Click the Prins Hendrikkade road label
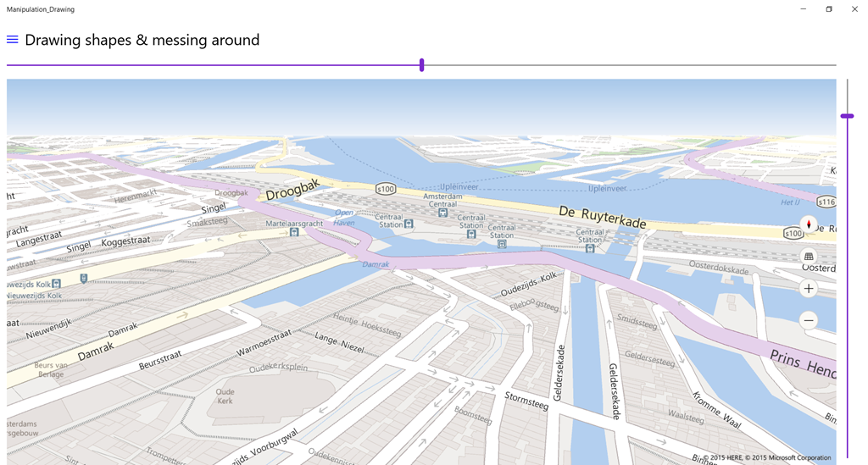Screen dimensions: 868x465 [803, 364]
